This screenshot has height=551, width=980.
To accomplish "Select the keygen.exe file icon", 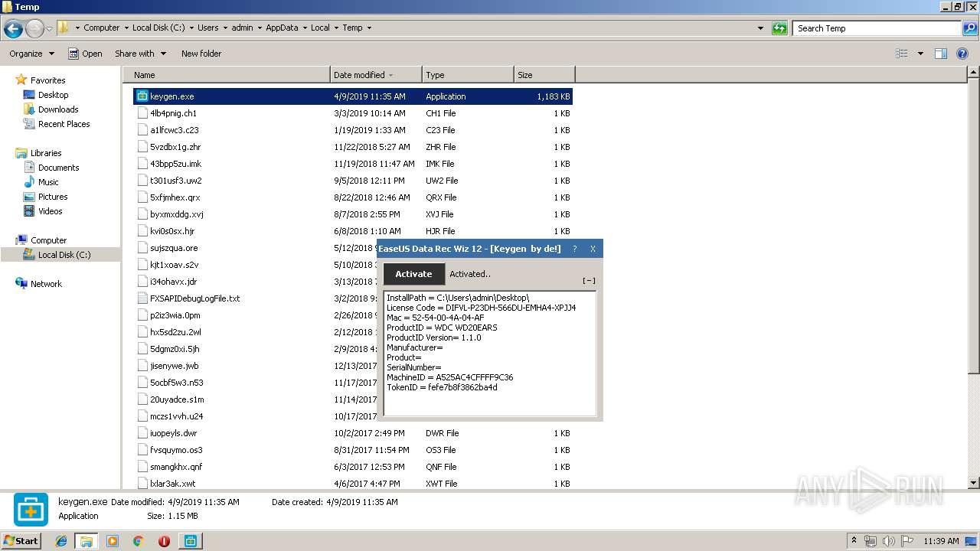I will pyautogui.click(x=142, y=96).
